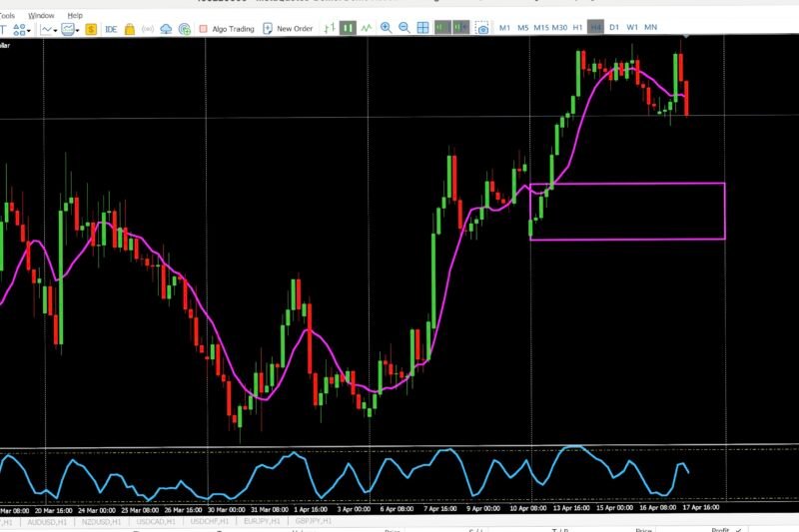Zoom in on the chart
This screenshot has width=799, height=532.
click(x=387, y=28)
